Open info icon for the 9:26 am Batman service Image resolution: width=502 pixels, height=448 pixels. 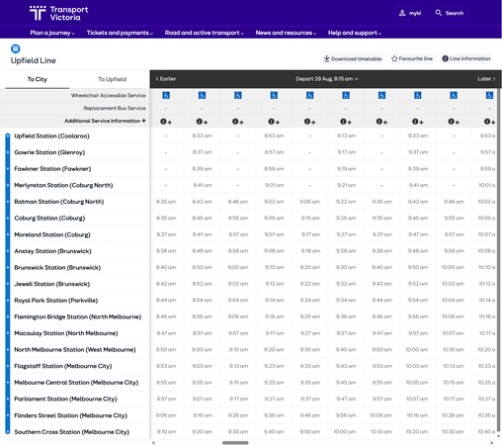[381, 122]
